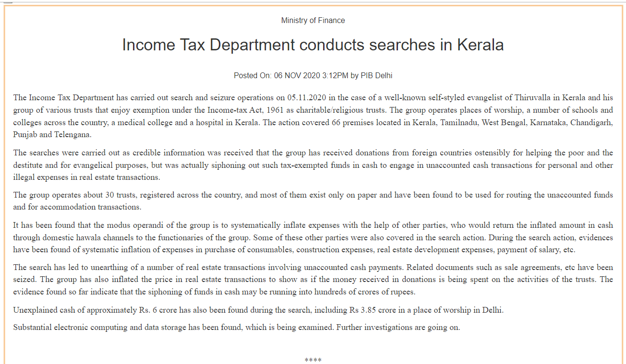Click the asterisks separator below the article
The height and width of the screenshot is (364, 626).
313,360
